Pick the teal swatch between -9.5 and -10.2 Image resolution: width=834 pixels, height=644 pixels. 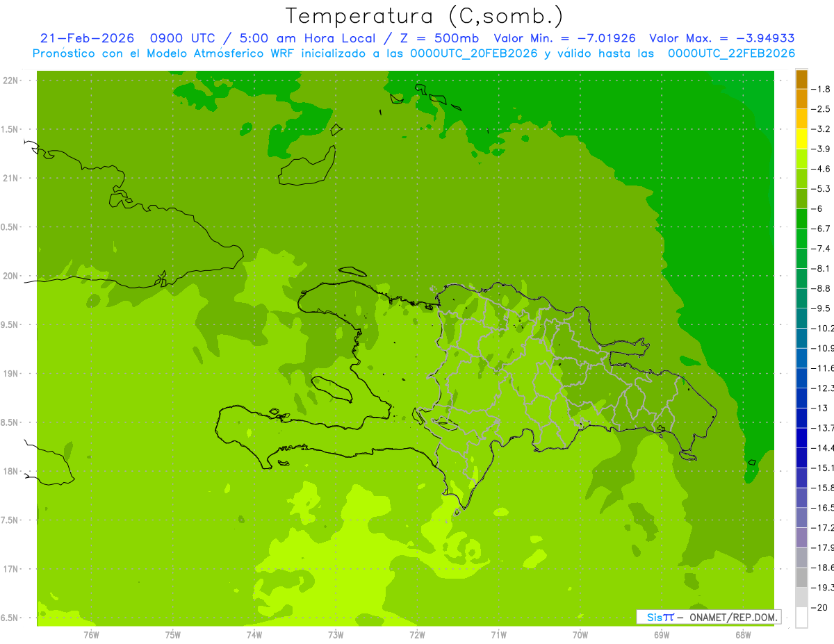point(801,318)
